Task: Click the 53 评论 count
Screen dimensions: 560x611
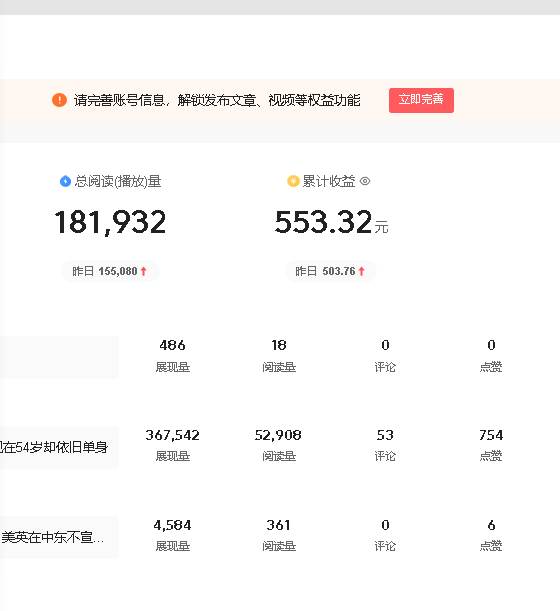Action: coord(385,445)
